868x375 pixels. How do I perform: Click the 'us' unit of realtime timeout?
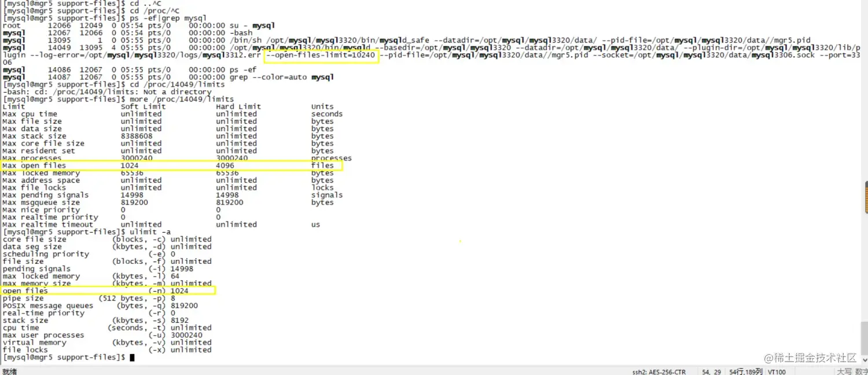[315, 225]
